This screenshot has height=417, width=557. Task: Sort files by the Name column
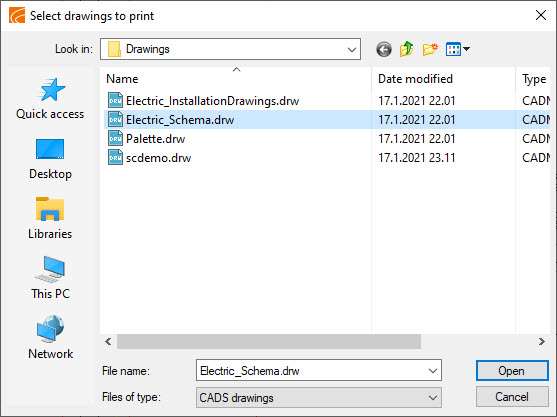(122, 79)
